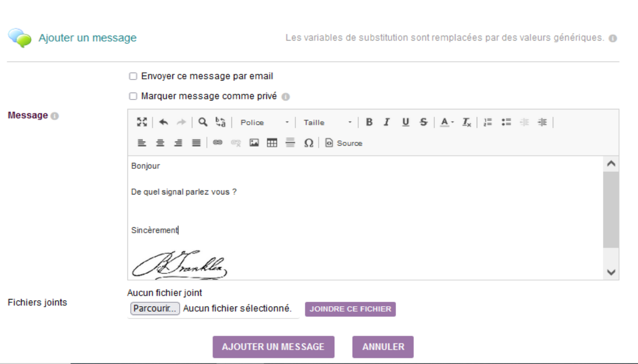Insert a hyperlink with the link icon
Image resolution: width=638 pixels, height=364 pixels.
[217, 143]
